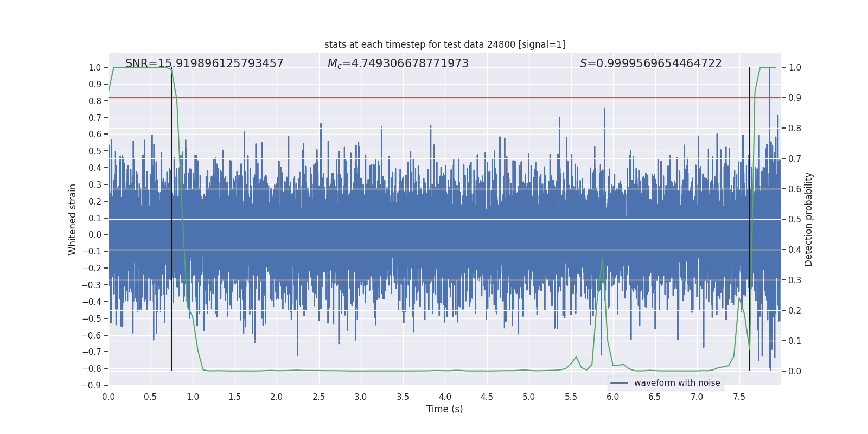Click the 'Detection probability' right axis label
This screenshot has width=868, height=434.
point(808,219)
